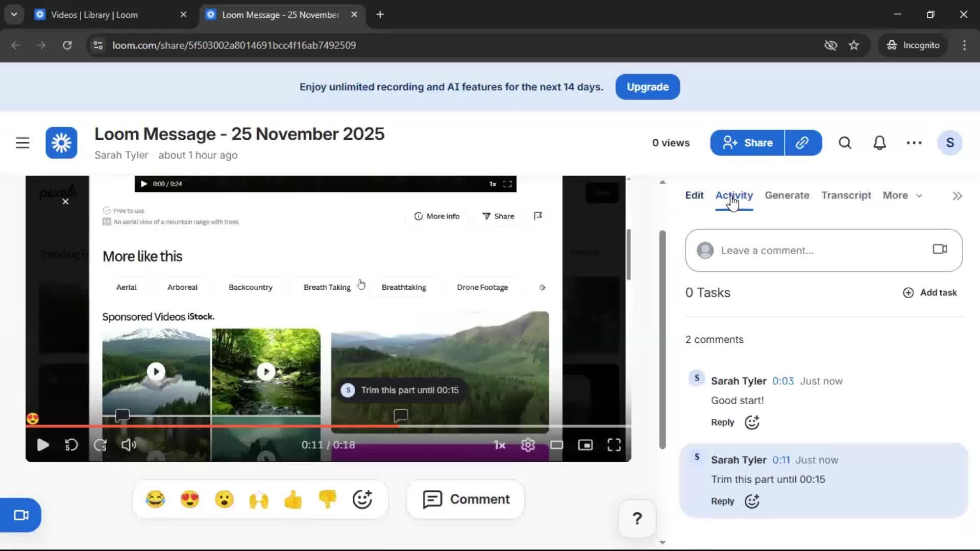
Task: Click the help question mark button
Action: (x=636, y=518)
